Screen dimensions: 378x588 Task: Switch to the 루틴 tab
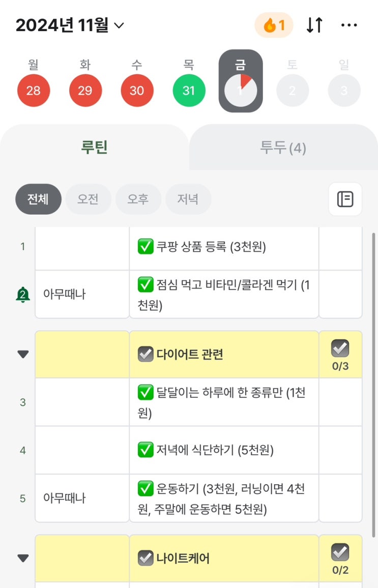[x=95, y=148]
